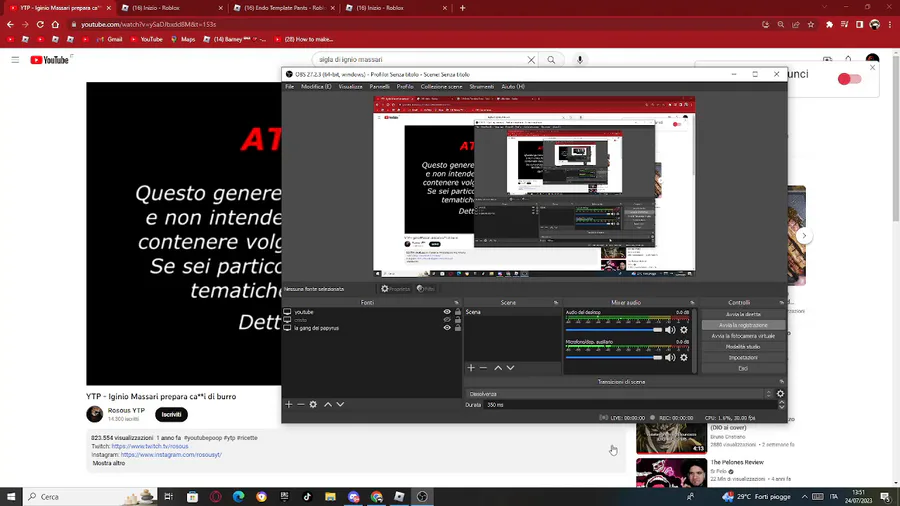Open the Dissolvenza transition dropdown
Screen dimensions: 900x506
click(619, 394)
